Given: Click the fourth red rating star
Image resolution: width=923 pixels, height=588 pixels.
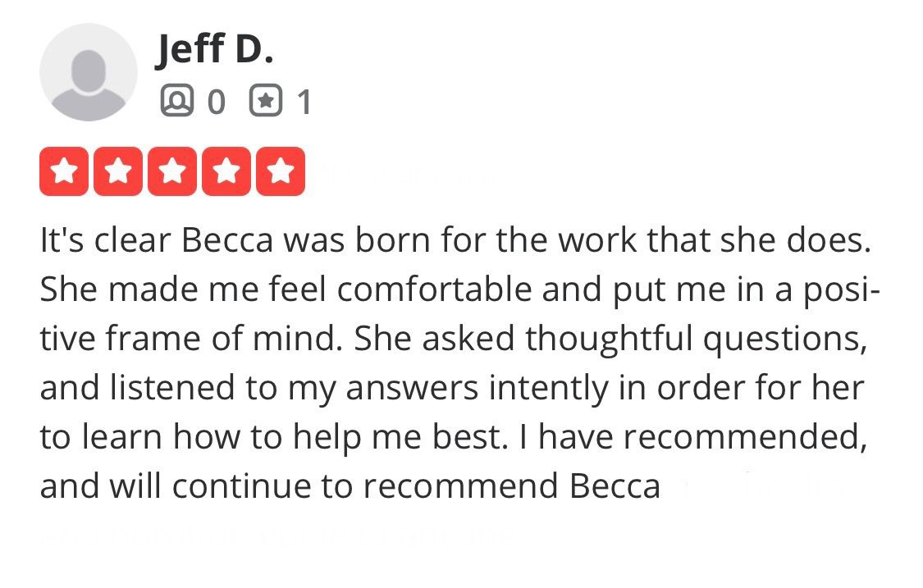Looking at the screenshot, I should tap(226, 171).
